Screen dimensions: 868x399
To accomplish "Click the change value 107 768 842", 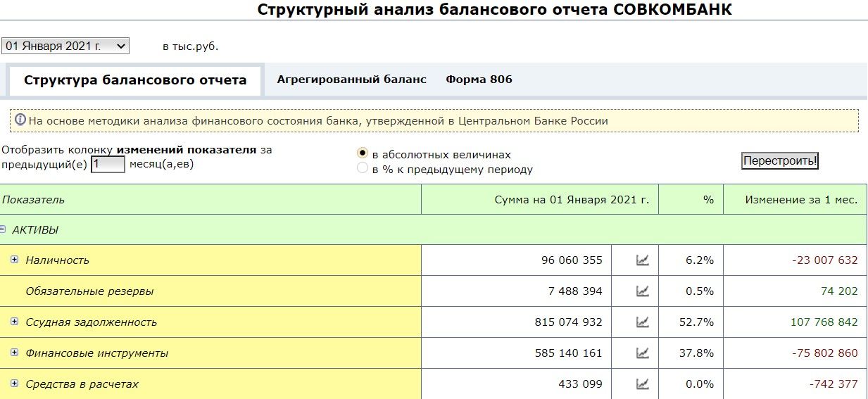I will pos(824,322).
